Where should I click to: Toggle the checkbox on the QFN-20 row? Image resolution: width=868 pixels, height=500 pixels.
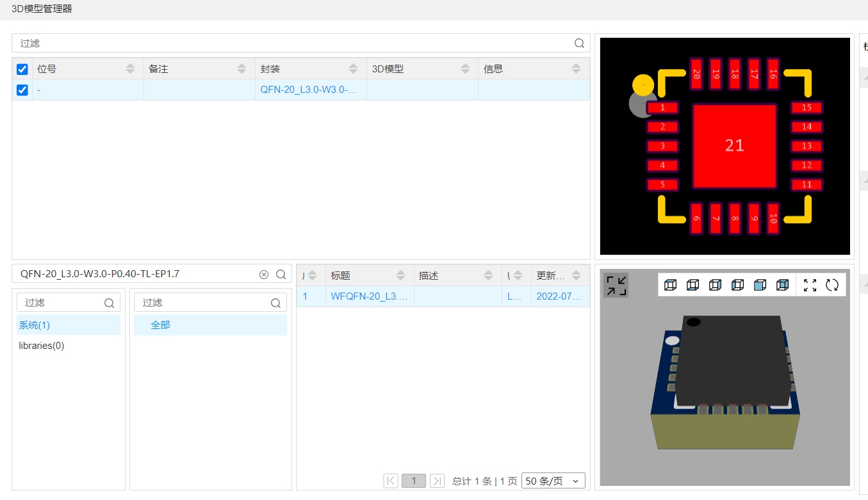22,90
